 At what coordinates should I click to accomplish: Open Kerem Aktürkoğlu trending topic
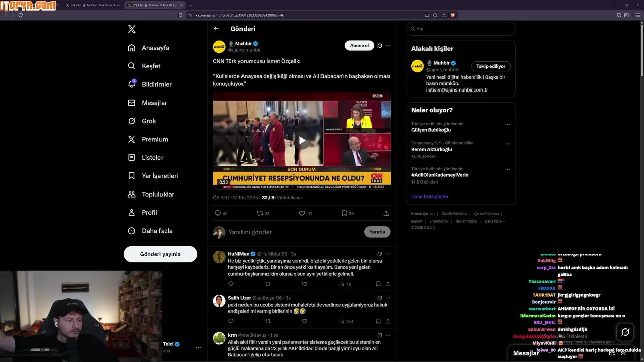point(432,149)
